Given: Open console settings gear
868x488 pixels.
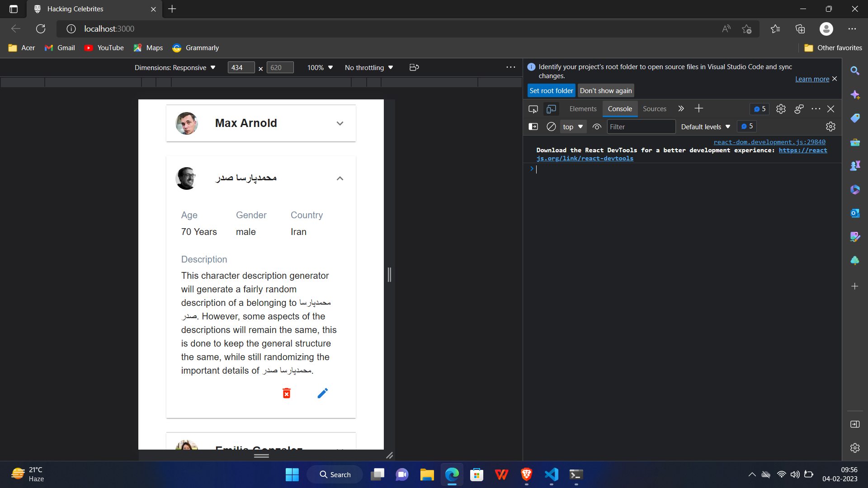Looking at the screenshot, I should pos(831,127).
